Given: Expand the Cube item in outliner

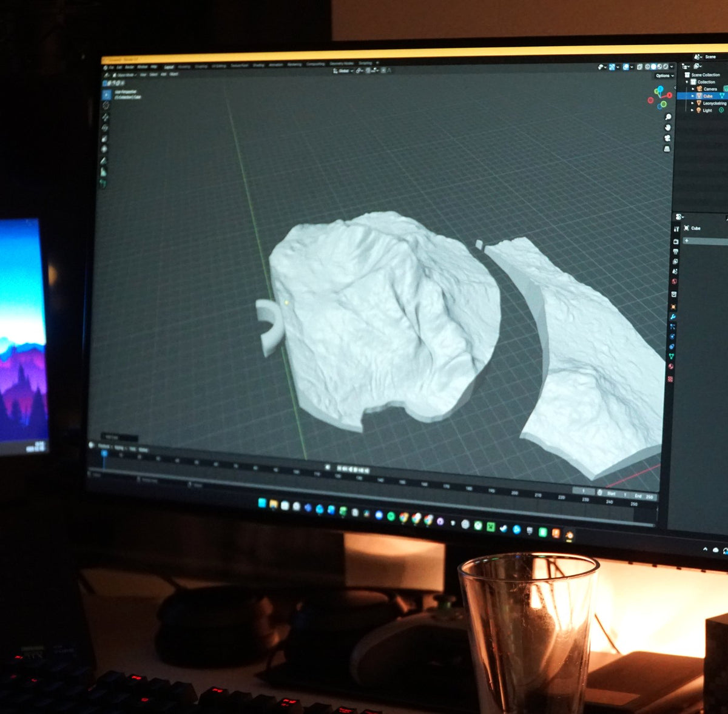Looking at the screenshot, I should click(x=693, y=96).
